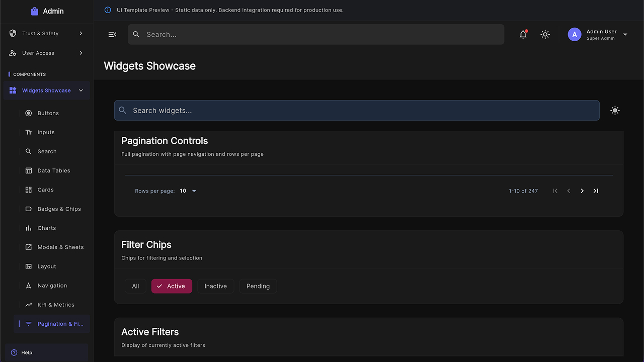Click the Charts bar icon in sidebar

(29, 228)
